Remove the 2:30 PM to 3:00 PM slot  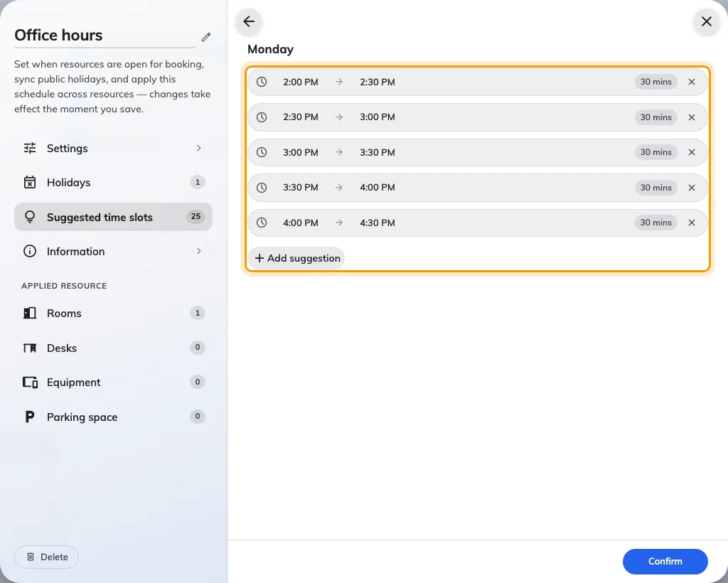[x=691, y=117]
